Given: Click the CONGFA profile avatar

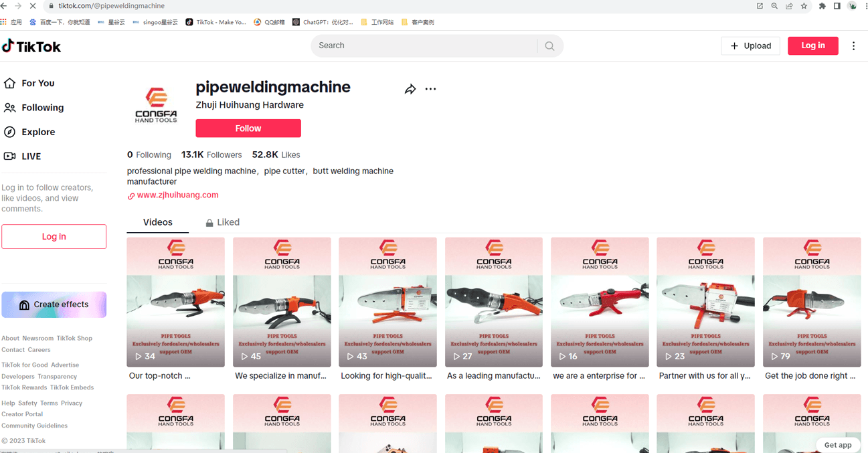Looking at the screenshot, I should [x=156, y=105].
